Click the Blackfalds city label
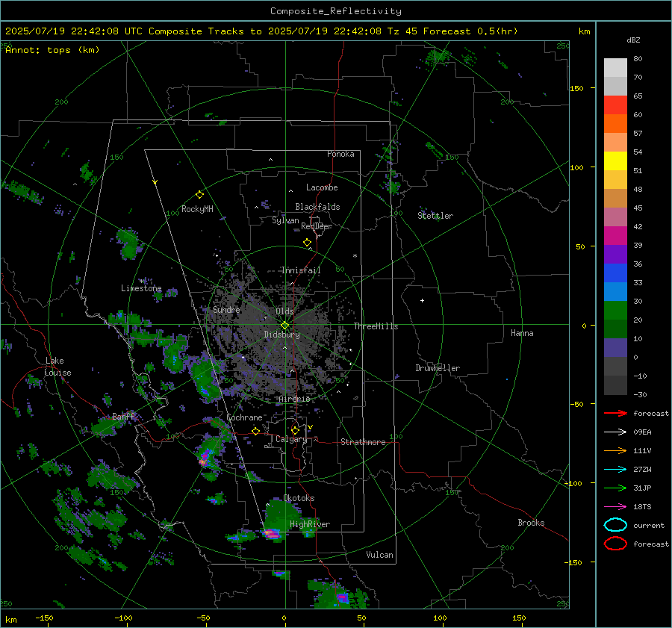This screenshot has height=628, width=672. pos(317,207)
